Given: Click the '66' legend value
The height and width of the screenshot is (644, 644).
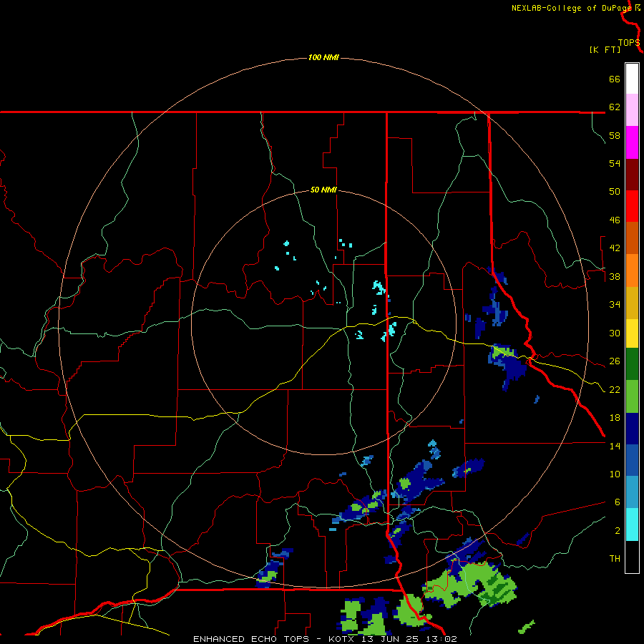Looking at the screenshot, I should [615, 79].
